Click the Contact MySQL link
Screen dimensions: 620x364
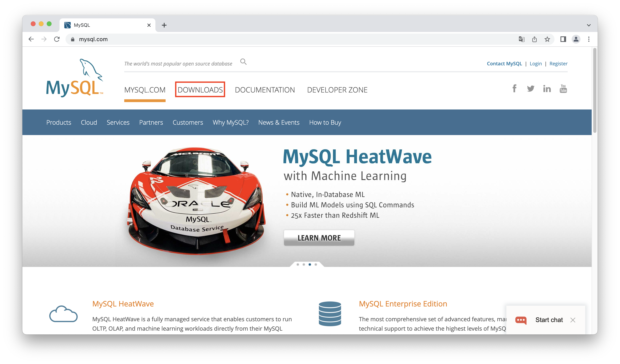[504, 64]
